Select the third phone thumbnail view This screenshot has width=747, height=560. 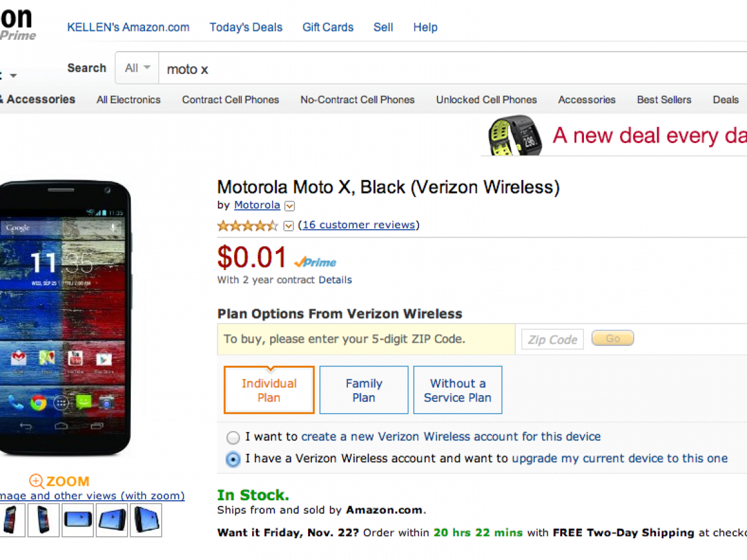[x=77, y=520]
